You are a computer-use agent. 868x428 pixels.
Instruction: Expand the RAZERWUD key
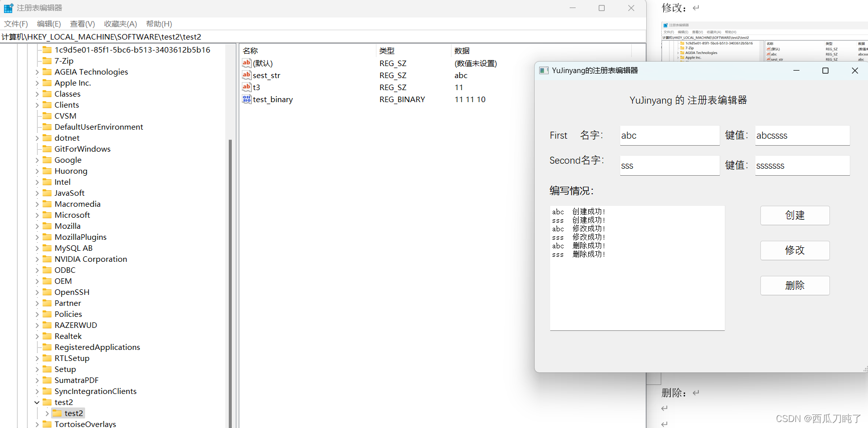[37, 325]
